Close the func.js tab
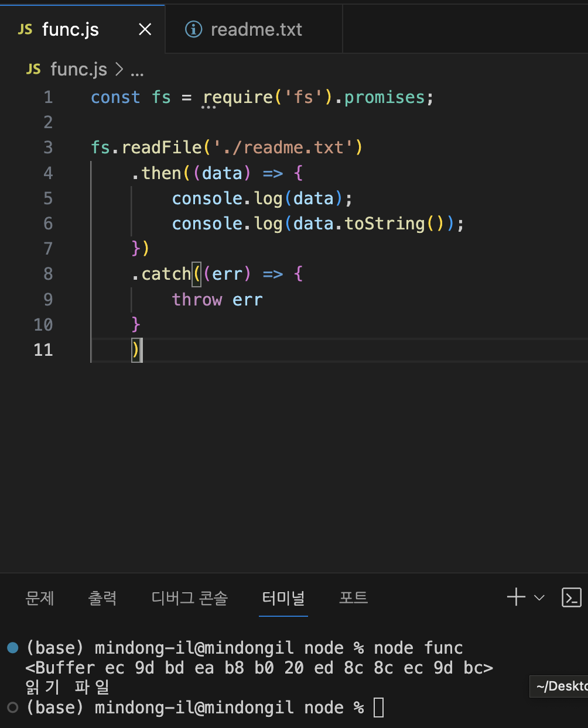The image size is (588, 728). (x=145, y=29)
